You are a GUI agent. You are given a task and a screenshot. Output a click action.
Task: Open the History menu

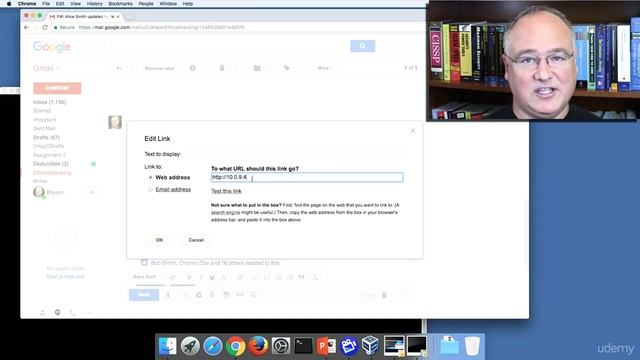tap(94, 4)
